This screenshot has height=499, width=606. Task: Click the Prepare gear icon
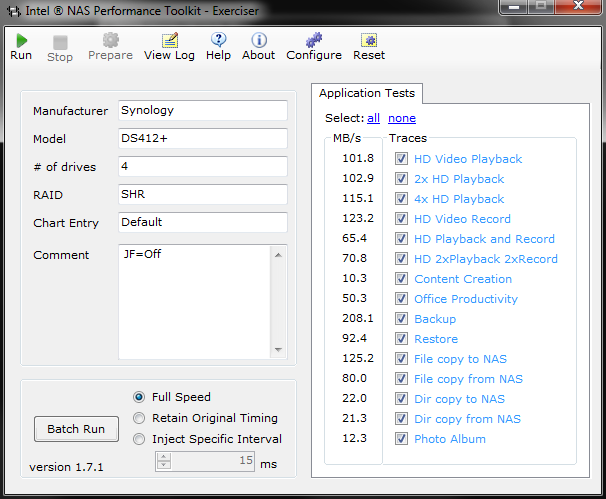coord(111,40)
